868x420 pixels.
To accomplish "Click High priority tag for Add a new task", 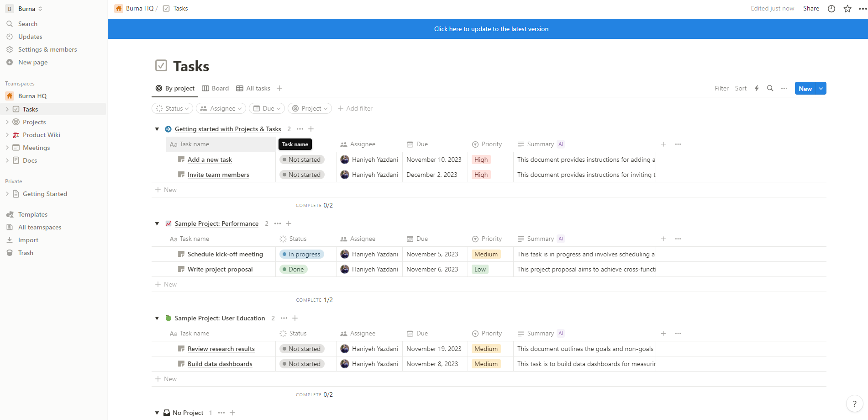I will [x=481, y=159].
